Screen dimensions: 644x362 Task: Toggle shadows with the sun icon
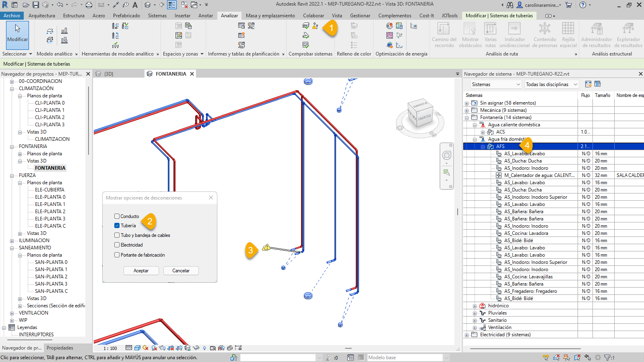pos(144,348)
